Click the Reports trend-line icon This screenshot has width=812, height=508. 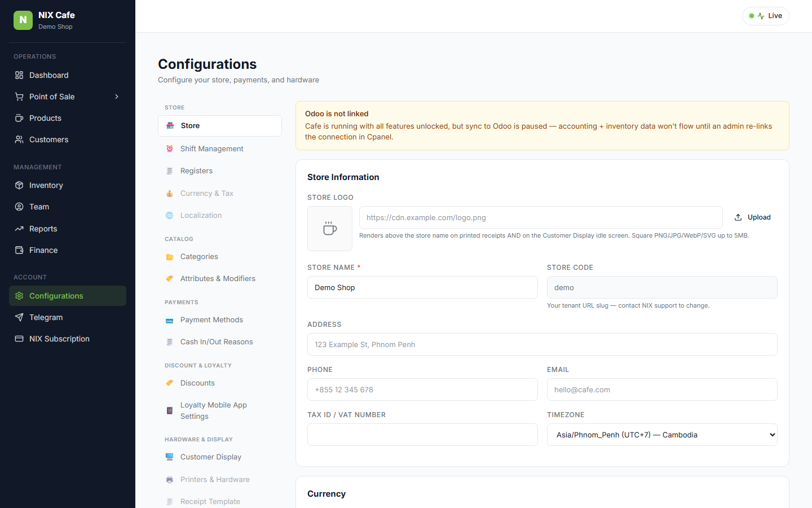coord(19,229)
